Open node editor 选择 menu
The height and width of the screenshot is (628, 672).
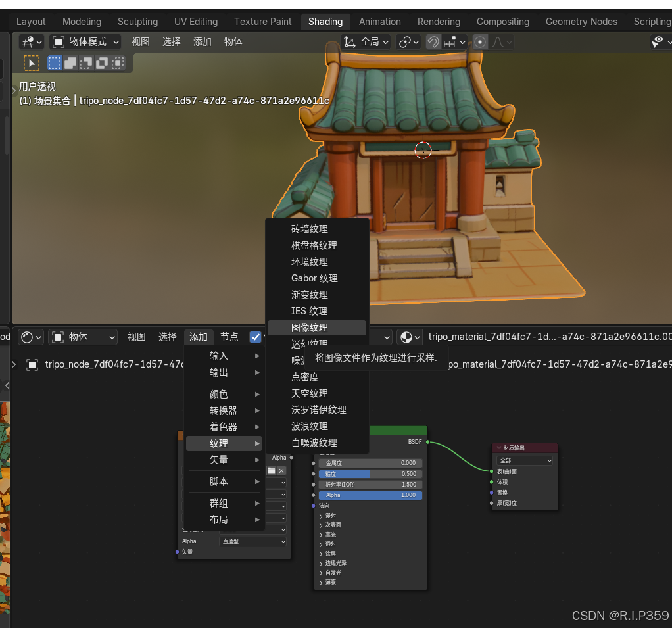point(168,337)
